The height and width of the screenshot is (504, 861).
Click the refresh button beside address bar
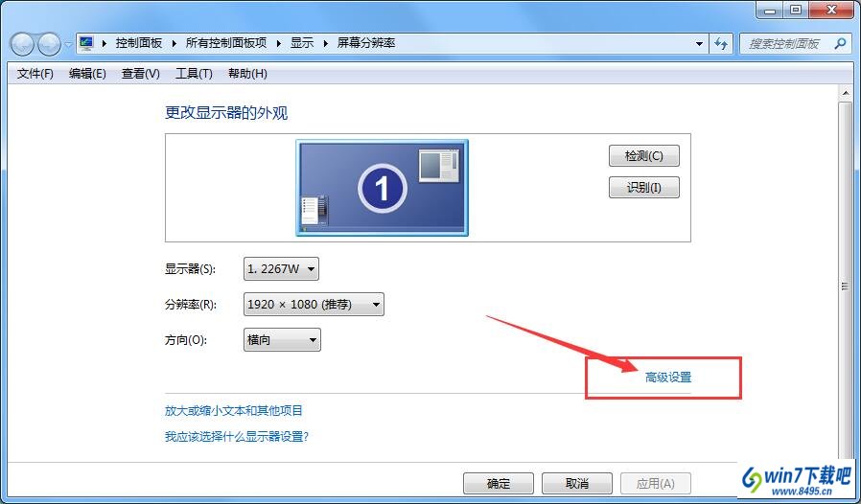[721, 43]
